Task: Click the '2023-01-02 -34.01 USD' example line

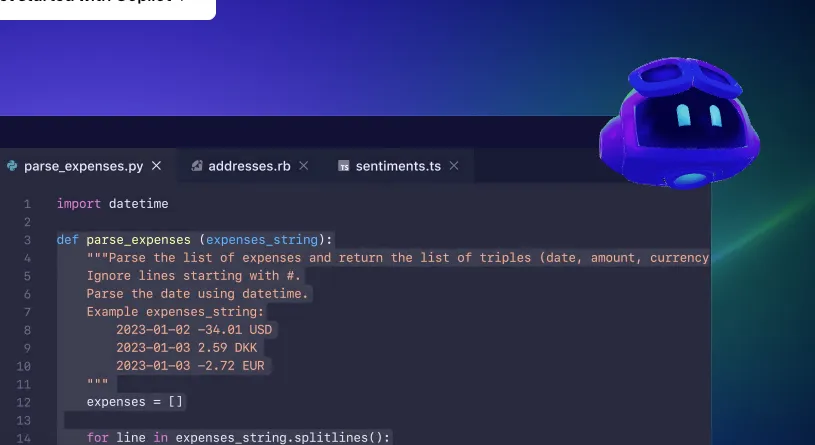Action: [x=194, y=330]
